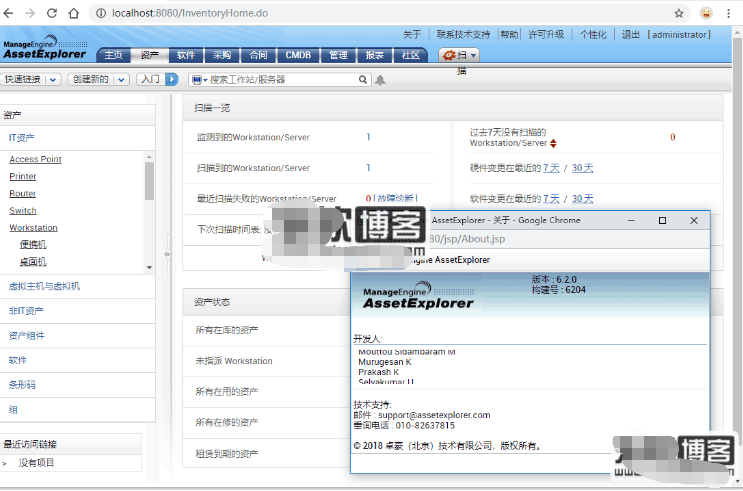Open the 合同 tab
This screenshot has height=491, width=743.
258,55
